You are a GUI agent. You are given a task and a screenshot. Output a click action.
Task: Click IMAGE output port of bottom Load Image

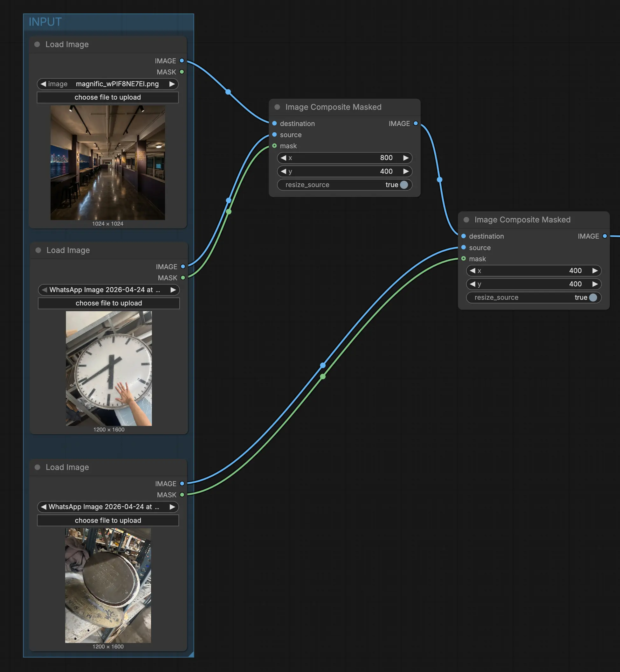[182, 483]
